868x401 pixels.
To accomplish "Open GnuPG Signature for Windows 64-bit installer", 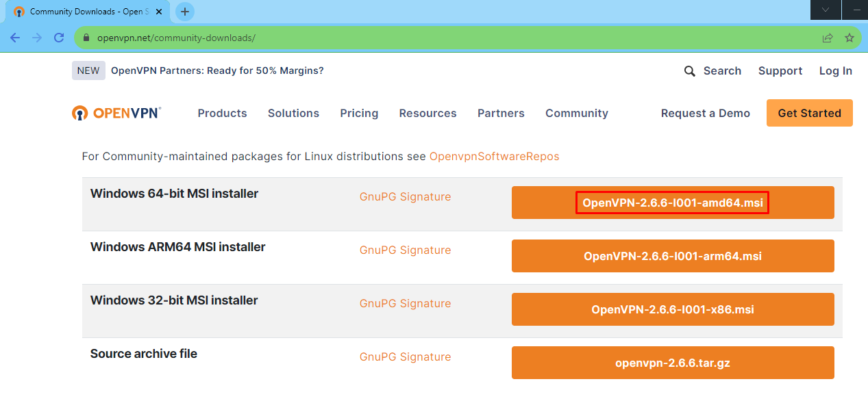I will tap(405, 197).
